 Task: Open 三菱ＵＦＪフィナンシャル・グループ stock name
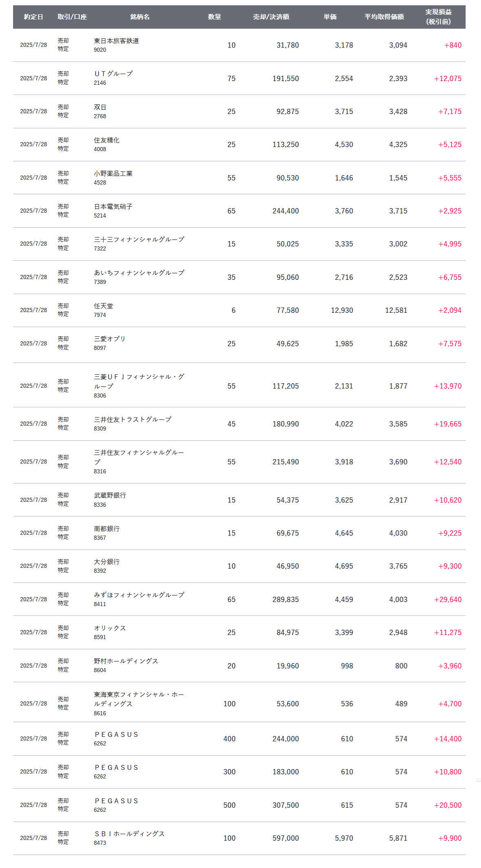tap(139, 381)
